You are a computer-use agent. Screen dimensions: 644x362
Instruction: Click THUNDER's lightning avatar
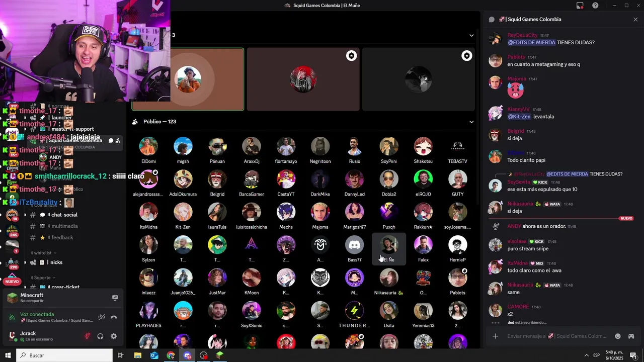point(355,311)
